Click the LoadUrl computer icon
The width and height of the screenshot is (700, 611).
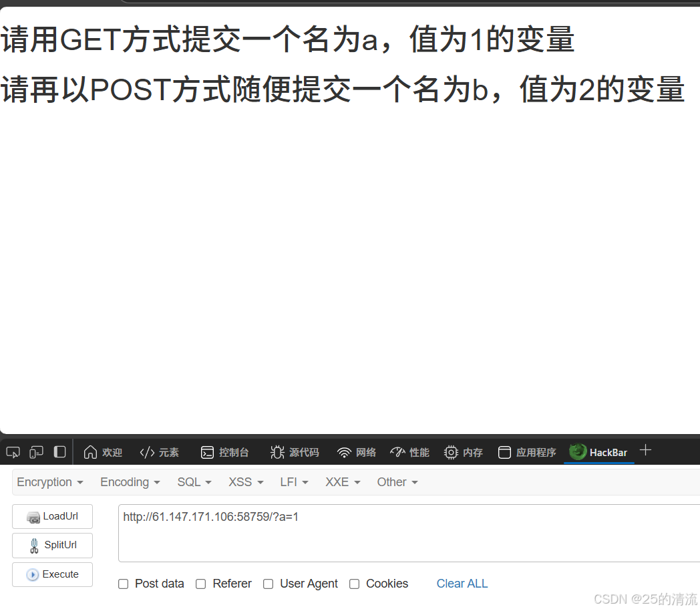pos(33,516)
